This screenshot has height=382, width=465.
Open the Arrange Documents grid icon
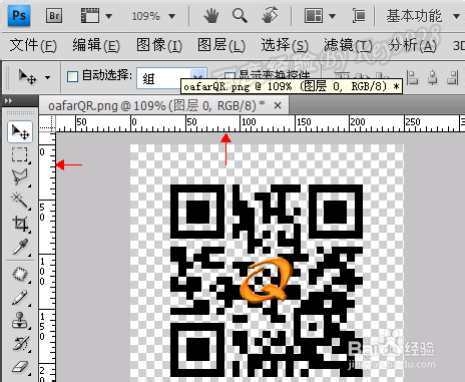pyautogui.click(x=313, y=16)
